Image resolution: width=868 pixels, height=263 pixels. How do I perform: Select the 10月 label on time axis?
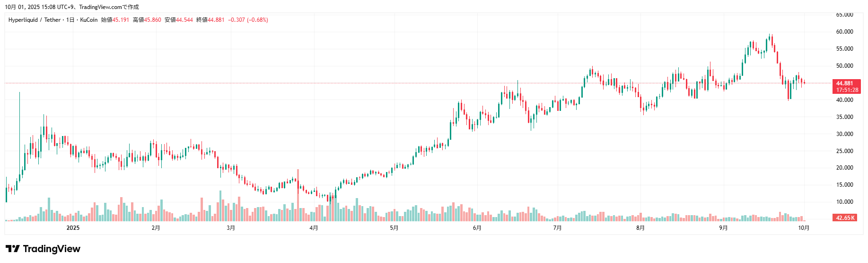click(x=804, y=228)
